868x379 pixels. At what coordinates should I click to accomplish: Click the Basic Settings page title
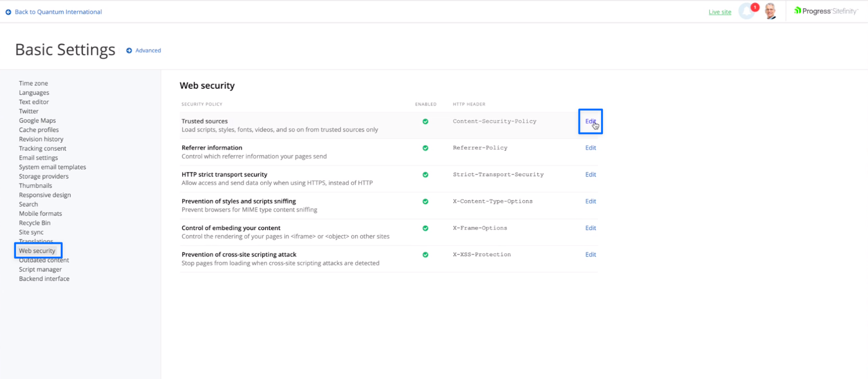(x=65, y=50)
